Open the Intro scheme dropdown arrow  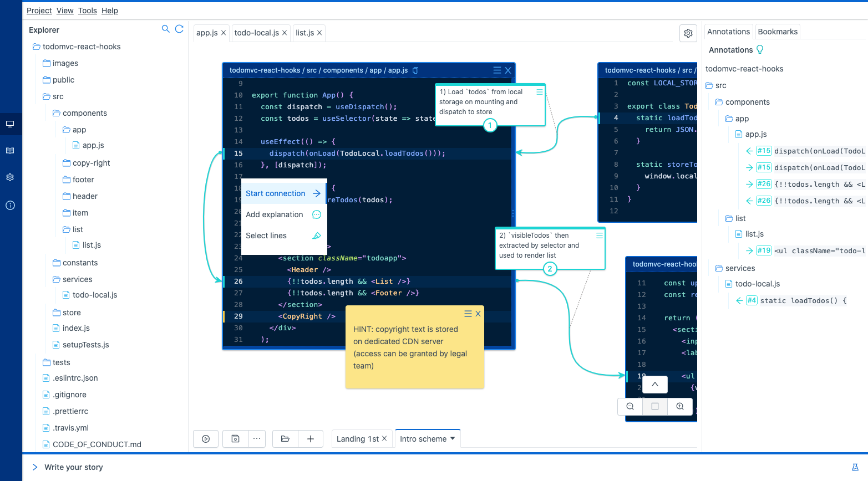point(453,438)
